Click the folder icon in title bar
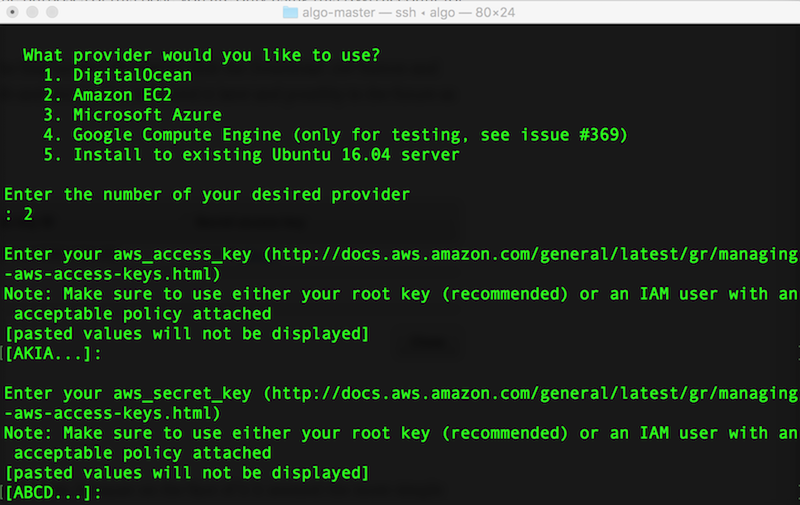Viewport: 800px width, 505px height. click(290, 12)
